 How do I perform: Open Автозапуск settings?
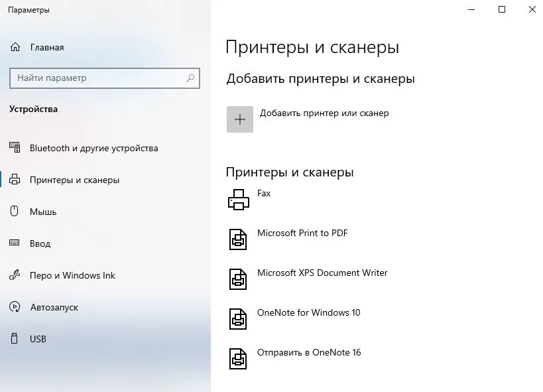pos(54,307)
